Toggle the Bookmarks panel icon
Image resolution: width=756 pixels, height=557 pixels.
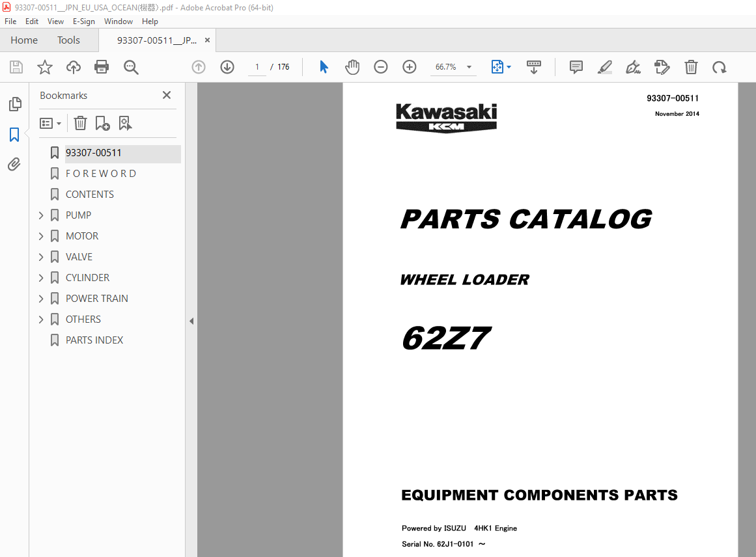[14, 135]
